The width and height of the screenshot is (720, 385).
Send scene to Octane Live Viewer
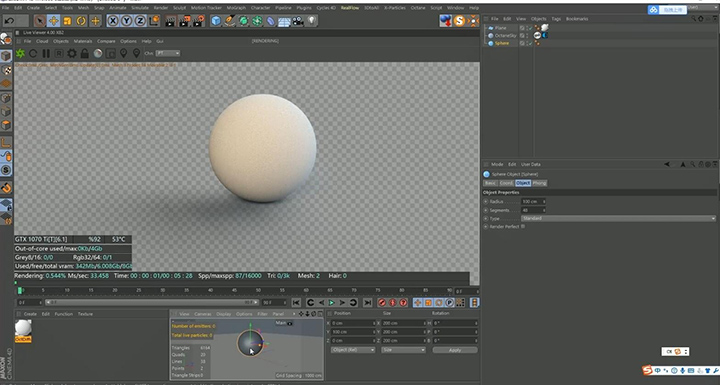[x=21, y=53]
